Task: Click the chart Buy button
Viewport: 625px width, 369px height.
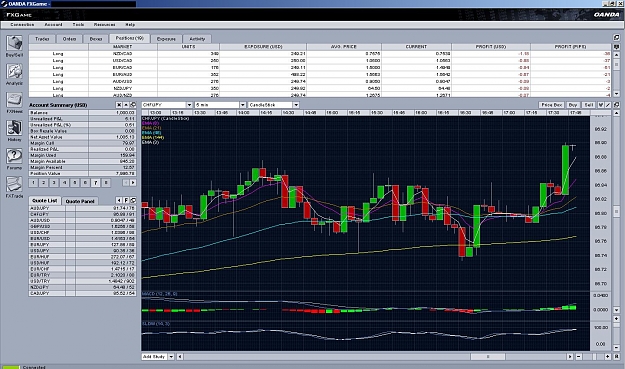Action: (x=573, y=105)
